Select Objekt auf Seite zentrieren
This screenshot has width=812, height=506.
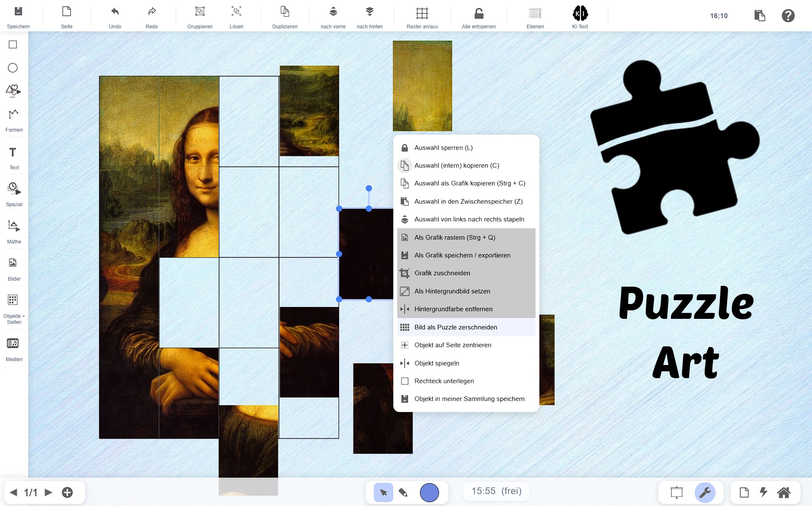click(x=466, y=345)
